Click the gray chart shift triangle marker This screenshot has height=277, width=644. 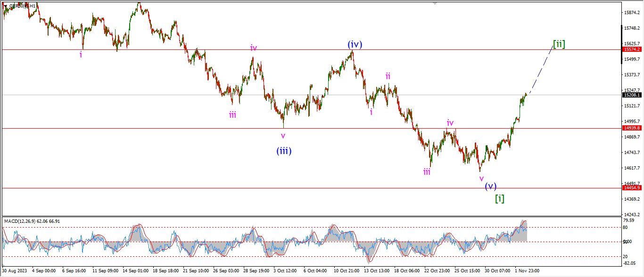[435, 3]
